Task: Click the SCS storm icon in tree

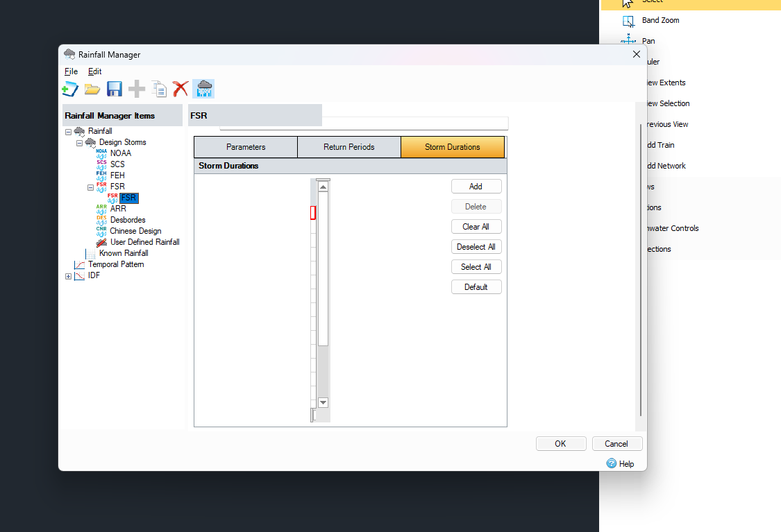Action: 101,164
